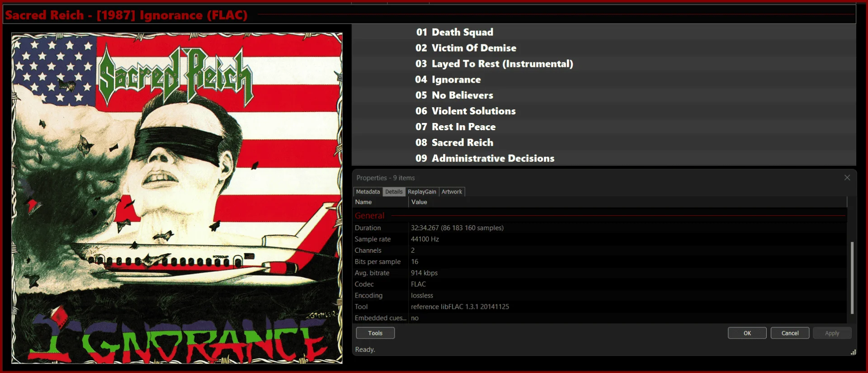The image size is (868, 373).
Task: Select the Bits per sample row label
Action: point(377,262)
